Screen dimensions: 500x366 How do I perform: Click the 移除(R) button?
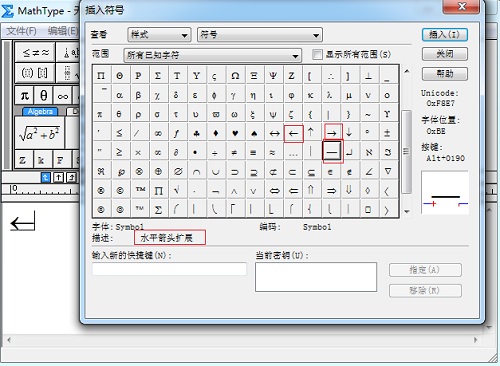pos(425,291)
